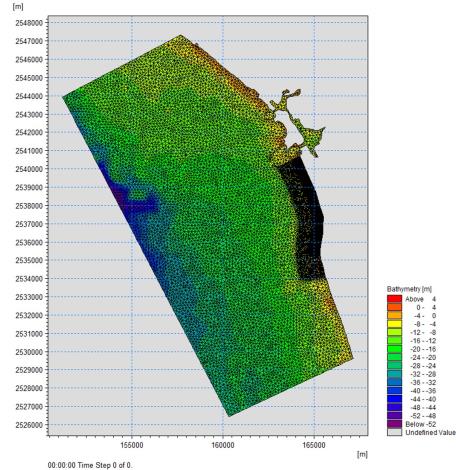
Task: Click the 2544000 y-axis label
Action: (x=29, y=96)
